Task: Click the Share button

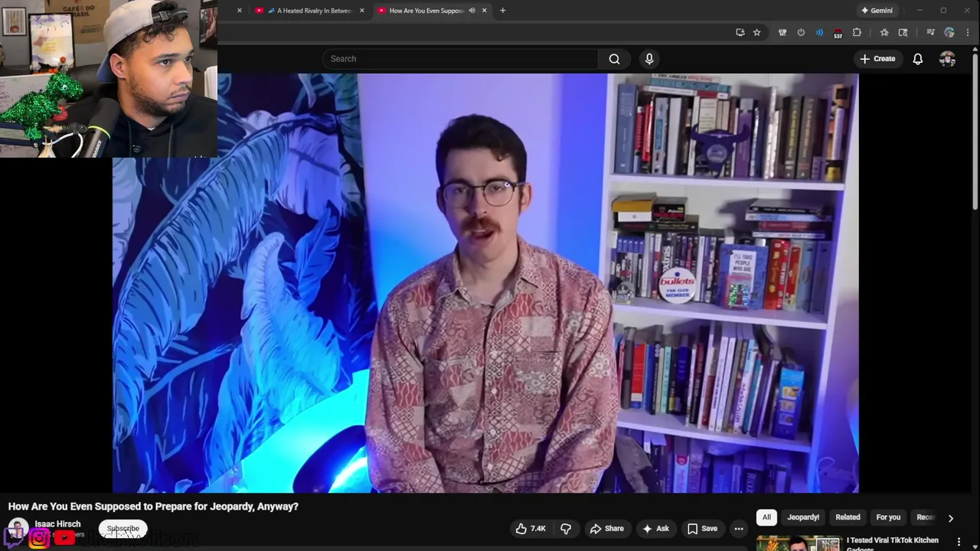Action: 606,529
